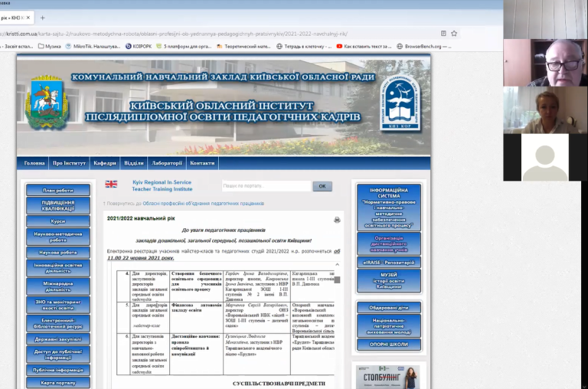Bookmark this page with the star icon

coord(454,34)
